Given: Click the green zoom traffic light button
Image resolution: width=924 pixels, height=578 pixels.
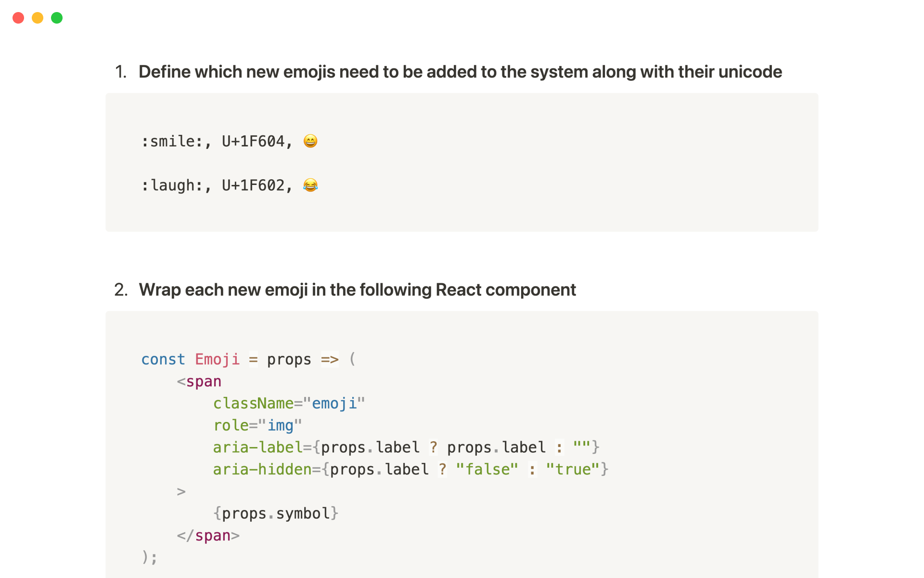Looking at the screenshot, I should (57, 18).
